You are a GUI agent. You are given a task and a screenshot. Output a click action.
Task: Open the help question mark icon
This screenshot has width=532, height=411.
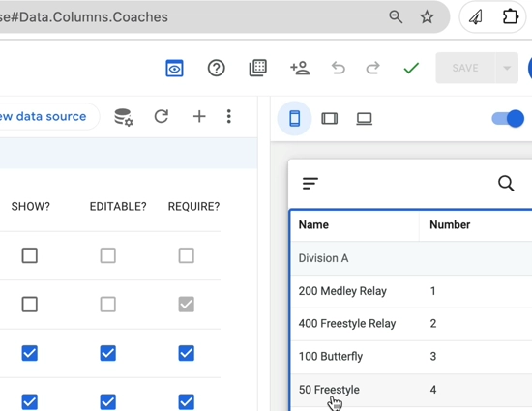tap(216, 68)
